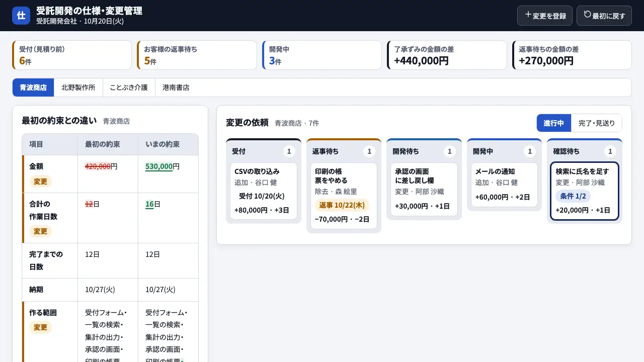Open the 承認の画面に差し戻し欄 card
The image size is (644, 362).
pos(424,189)
